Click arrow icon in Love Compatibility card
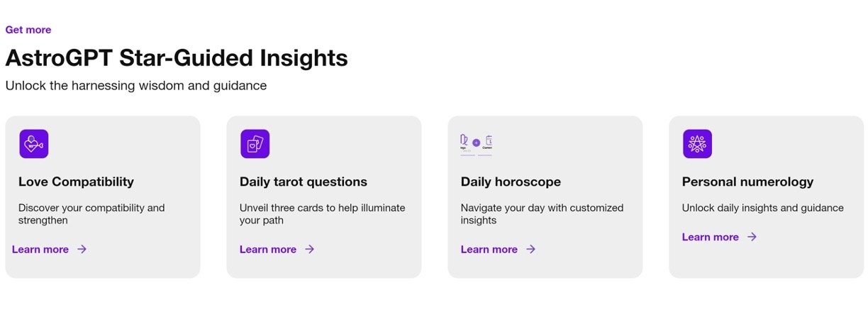868x322 pixels. coord(82,249)
